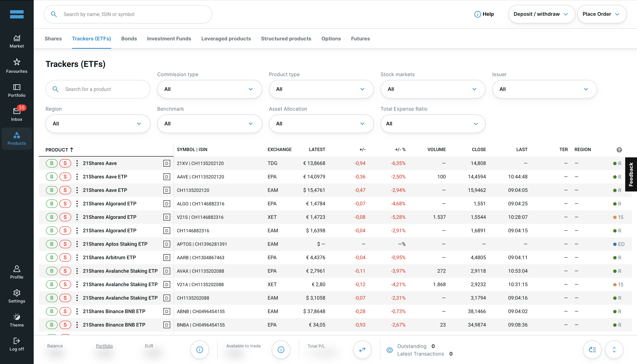
Task: Click the table help question mark icon
Action: pos(619,150)
